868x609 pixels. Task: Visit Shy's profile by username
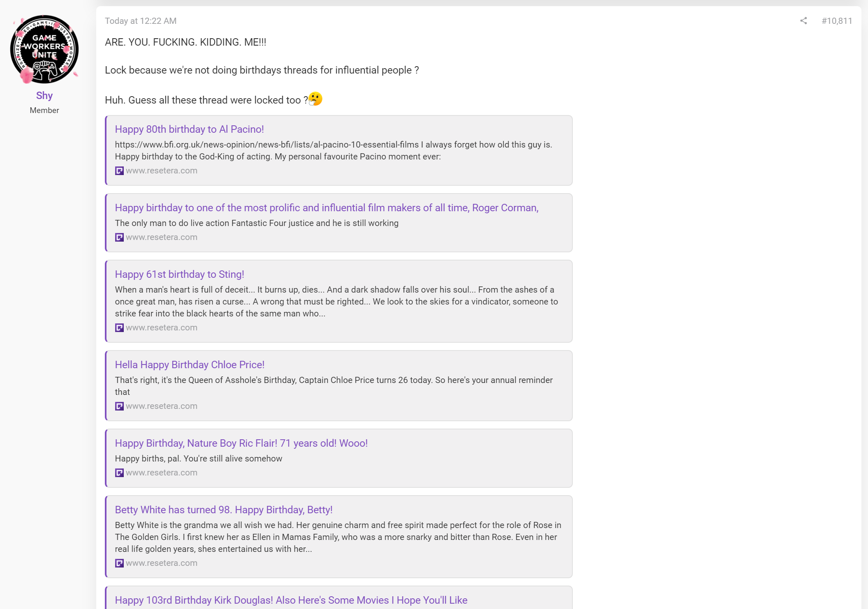tap(44, 95)
